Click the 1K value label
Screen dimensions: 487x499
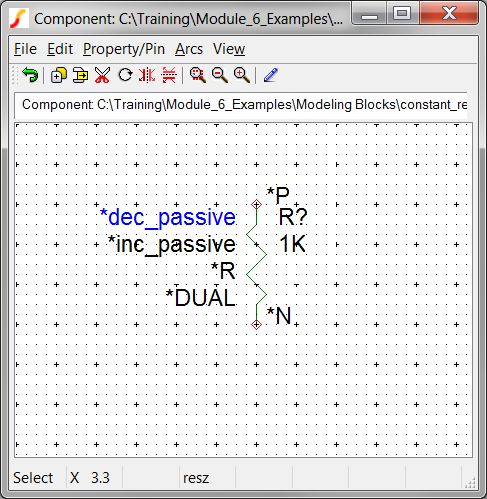(292, 244)
